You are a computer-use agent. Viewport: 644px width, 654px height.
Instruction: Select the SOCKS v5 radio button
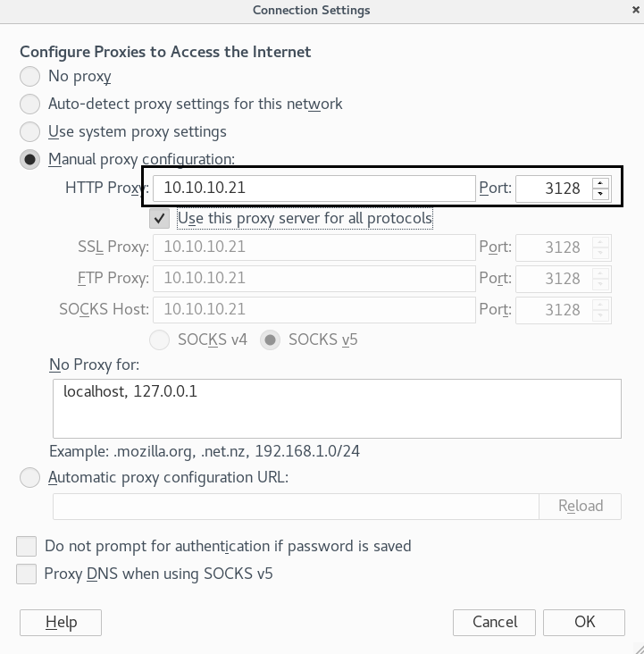click(x=272, y=340)
